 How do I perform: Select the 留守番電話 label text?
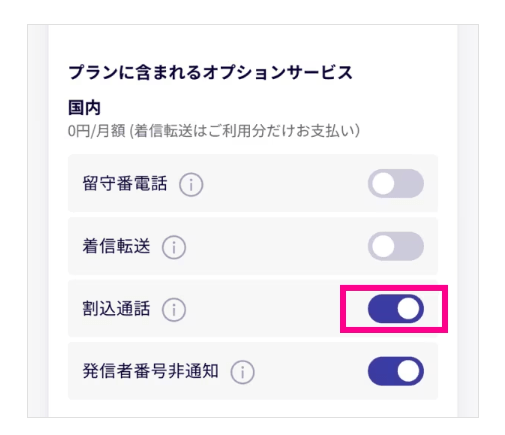(x=125, y=183)
